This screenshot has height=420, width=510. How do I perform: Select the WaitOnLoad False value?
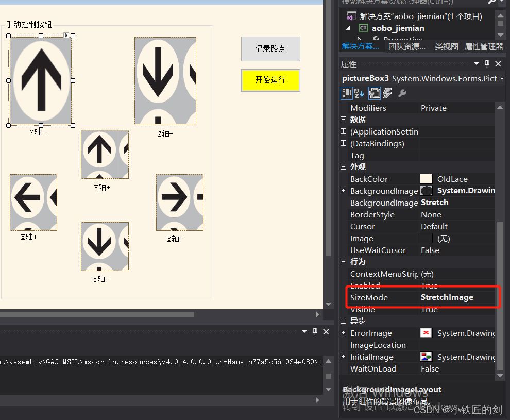tap(430, 368)
